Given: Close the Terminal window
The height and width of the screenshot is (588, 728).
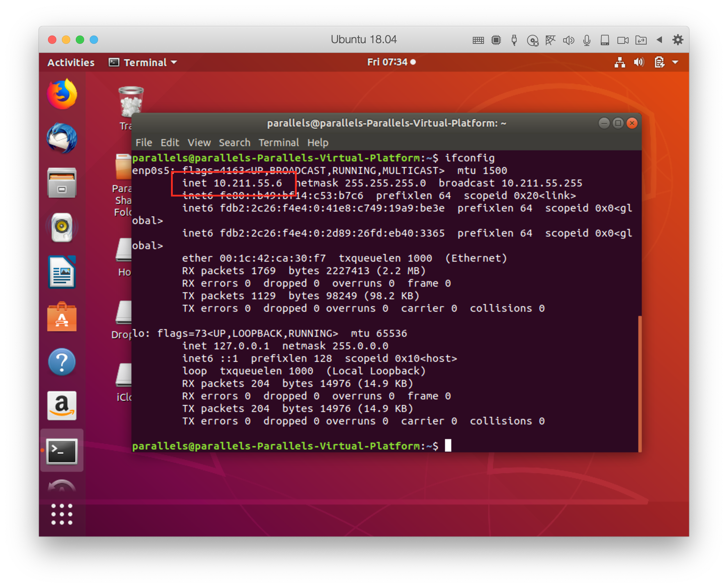Looking at the screenshot, I should pos(632,123).
